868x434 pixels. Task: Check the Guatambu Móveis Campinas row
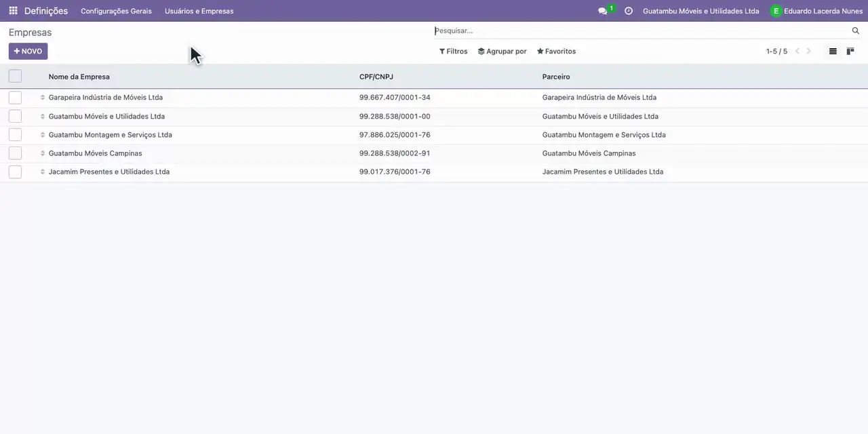click(15, 153)
